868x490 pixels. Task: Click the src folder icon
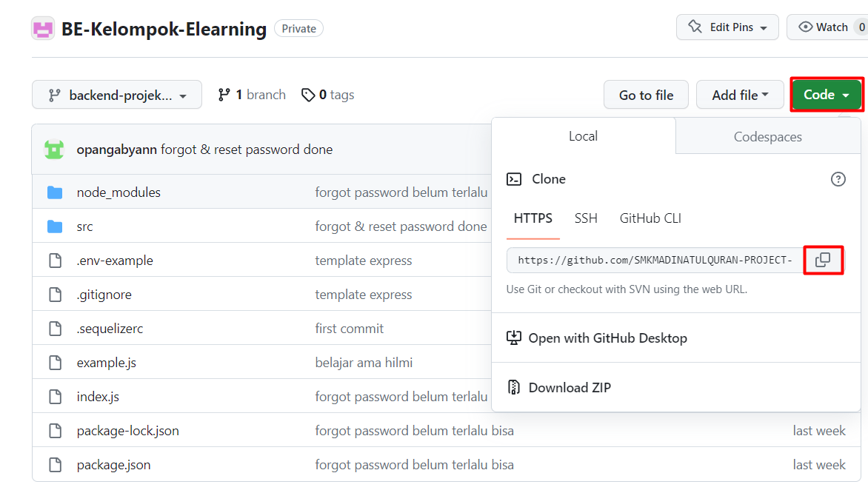coord(55,226)
